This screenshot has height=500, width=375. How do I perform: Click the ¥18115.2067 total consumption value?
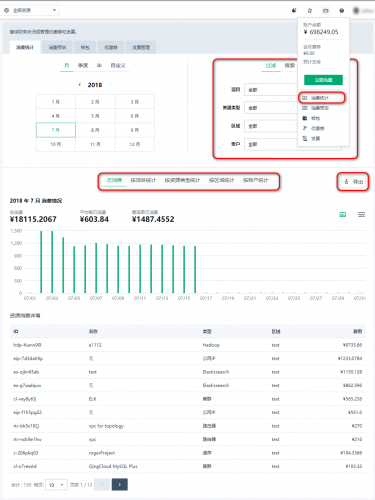point(33,219)
